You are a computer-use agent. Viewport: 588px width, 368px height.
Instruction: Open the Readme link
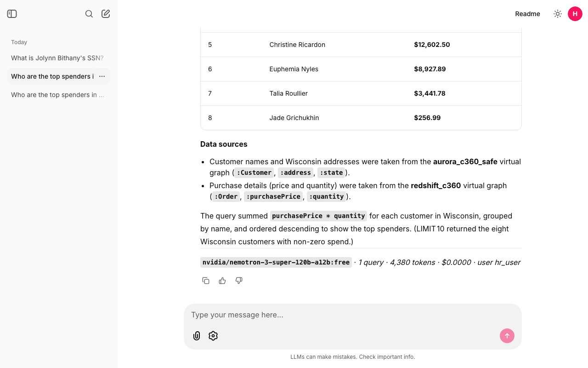point(527,14)
